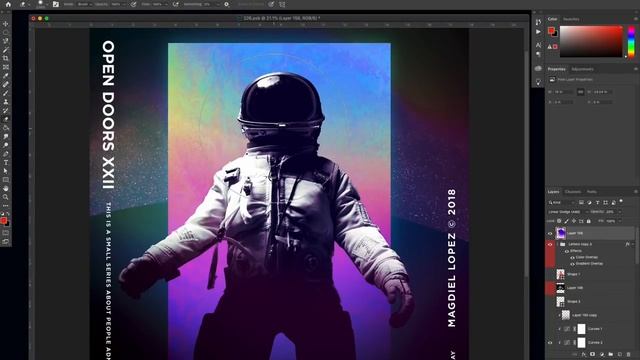Select the Clone Stamp tool
Image resolution: width=640 pixels, height=360 pixels.
6,102
